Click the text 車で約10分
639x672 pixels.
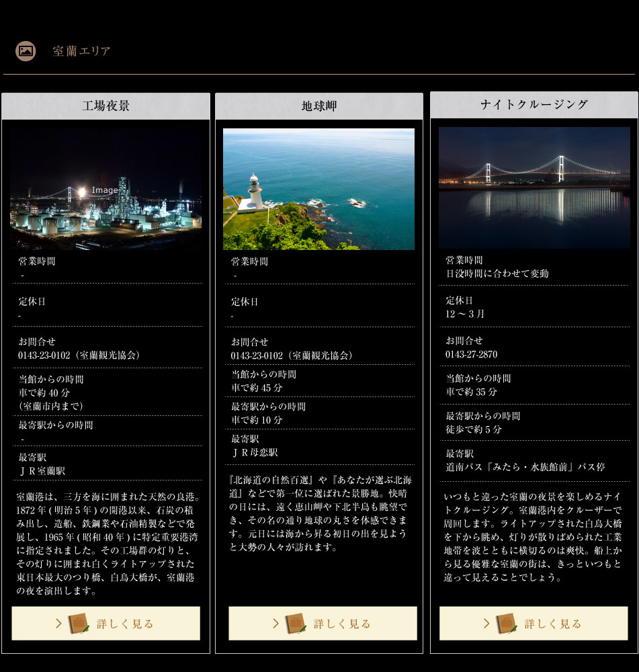click(257, 420)
